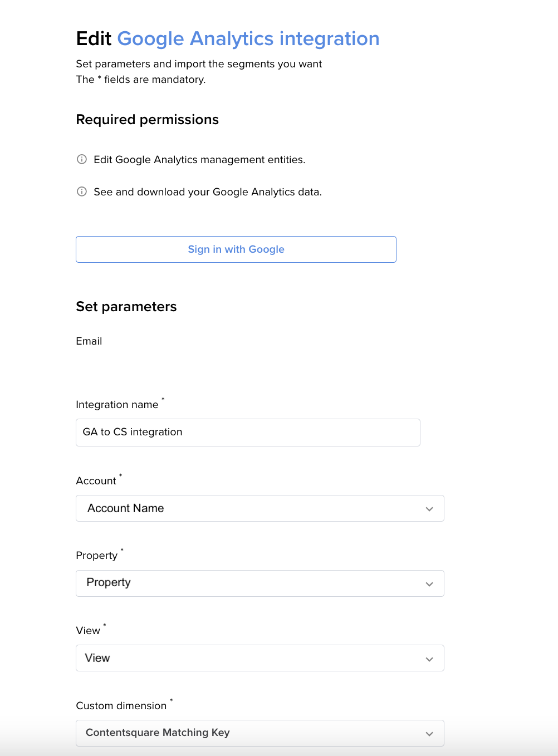Viewport: 558px width, 756px height.
Task: Click the Set parameters section heading
Action: (126, 306)
